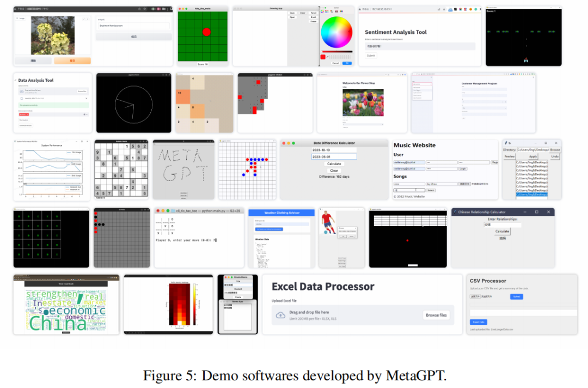Viewport: 588px width, 388px height.
Task: Click the Customer Management Program heading
Action: click(x=479, y=84)
